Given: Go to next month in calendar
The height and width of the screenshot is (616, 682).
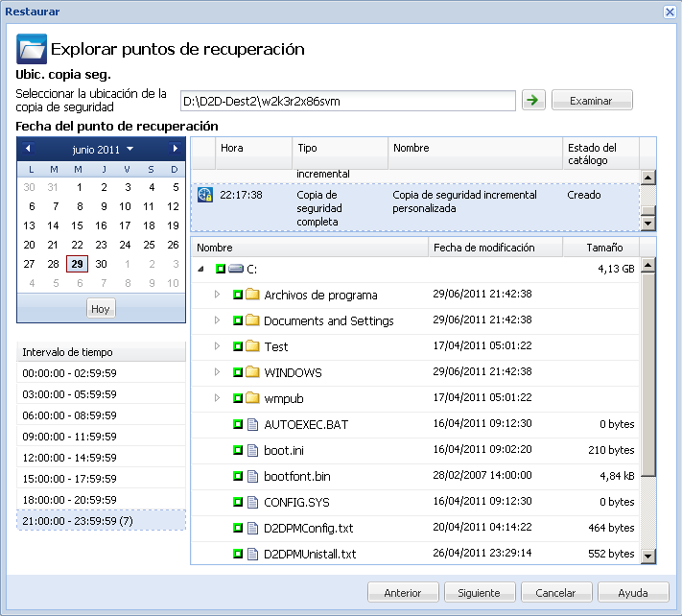Looking at the screenshot, I should pos(175,149).
